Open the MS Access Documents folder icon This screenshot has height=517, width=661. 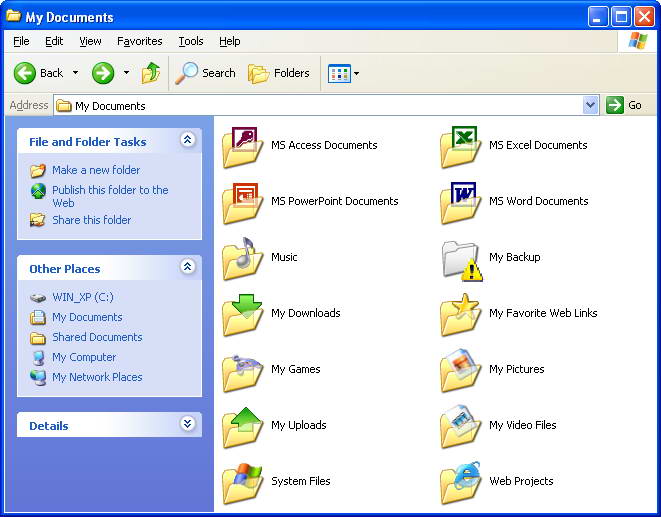click(x=242, y=146)
